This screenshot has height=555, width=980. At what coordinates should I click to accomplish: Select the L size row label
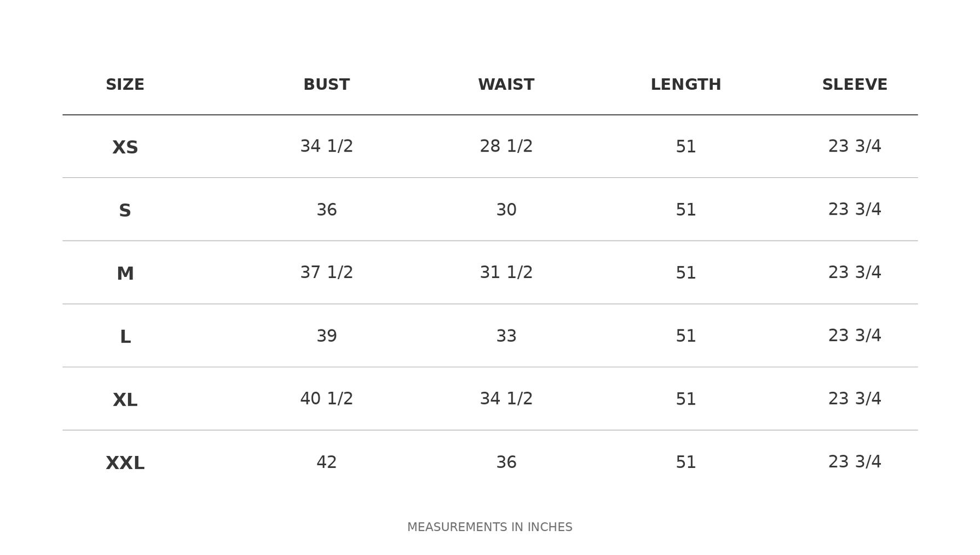pos(125,337)
